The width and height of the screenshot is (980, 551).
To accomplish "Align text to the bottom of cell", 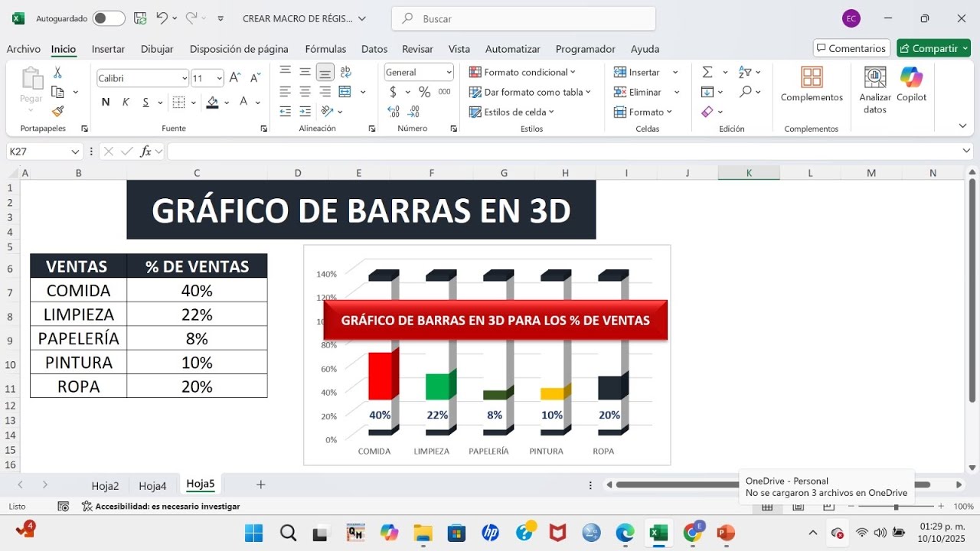I will point(325,72).
